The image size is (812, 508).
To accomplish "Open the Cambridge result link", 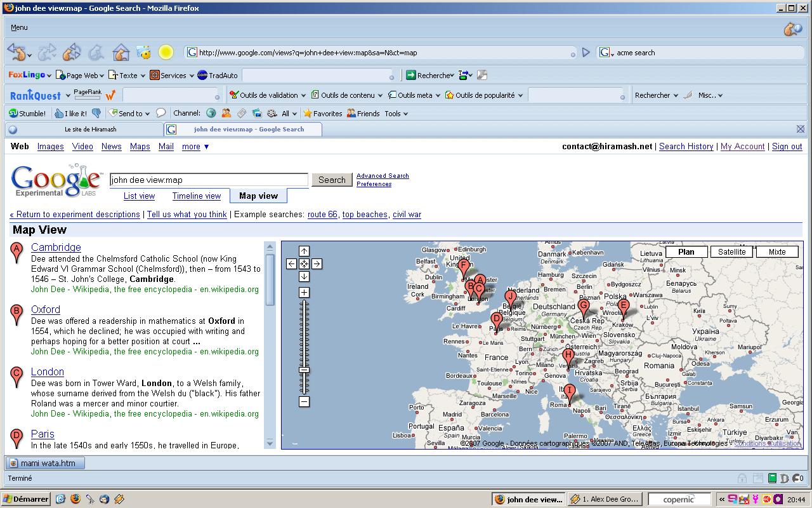I will pos(56,248).
